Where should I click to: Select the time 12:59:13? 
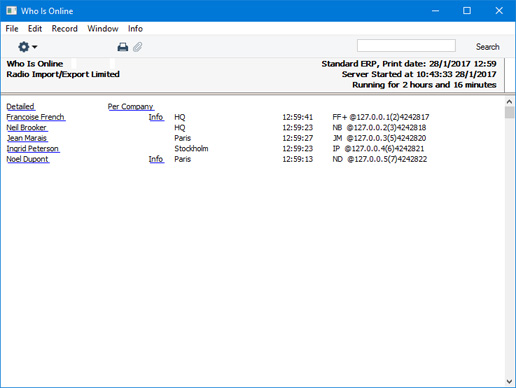298,159
